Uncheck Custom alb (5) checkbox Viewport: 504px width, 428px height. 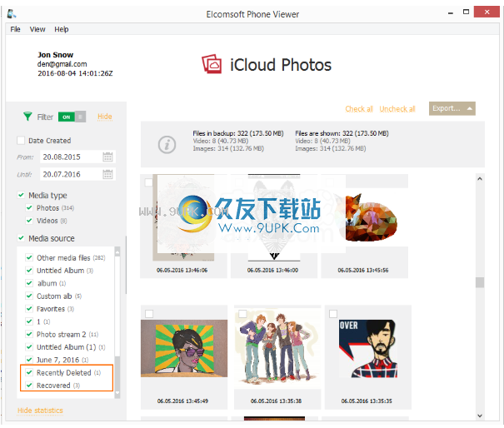tap(29, 296)
